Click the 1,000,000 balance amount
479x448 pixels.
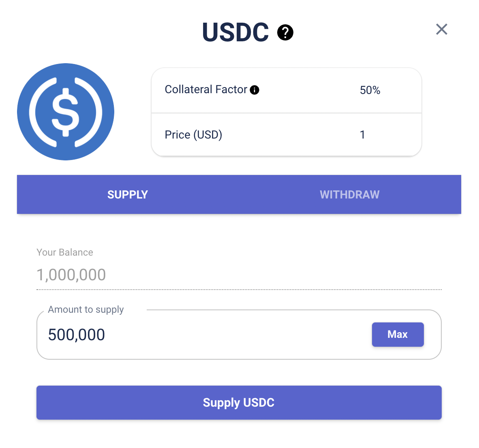pos(71,275)
